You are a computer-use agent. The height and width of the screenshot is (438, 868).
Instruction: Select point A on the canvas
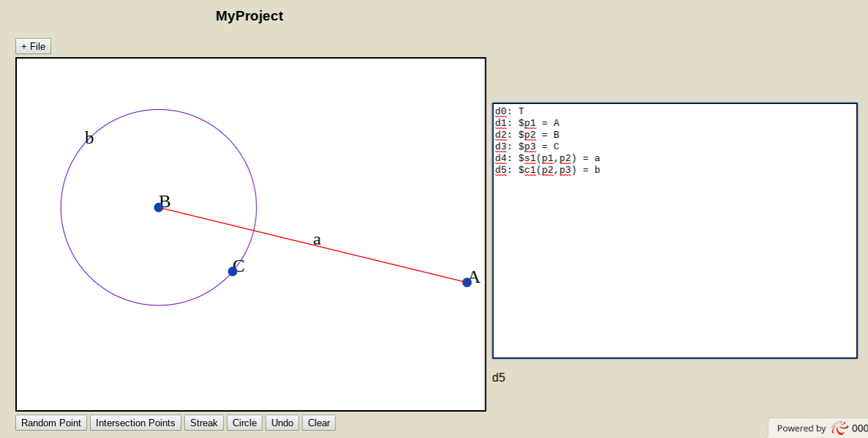click(467, 283)
